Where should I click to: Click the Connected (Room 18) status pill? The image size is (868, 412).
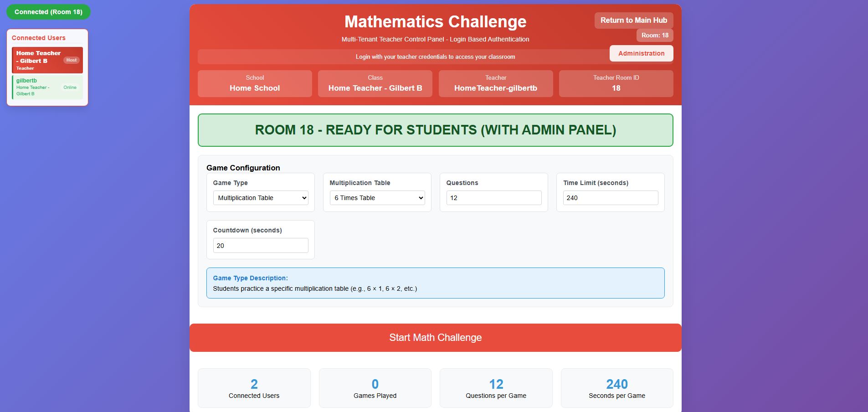(x=48, y=12)
